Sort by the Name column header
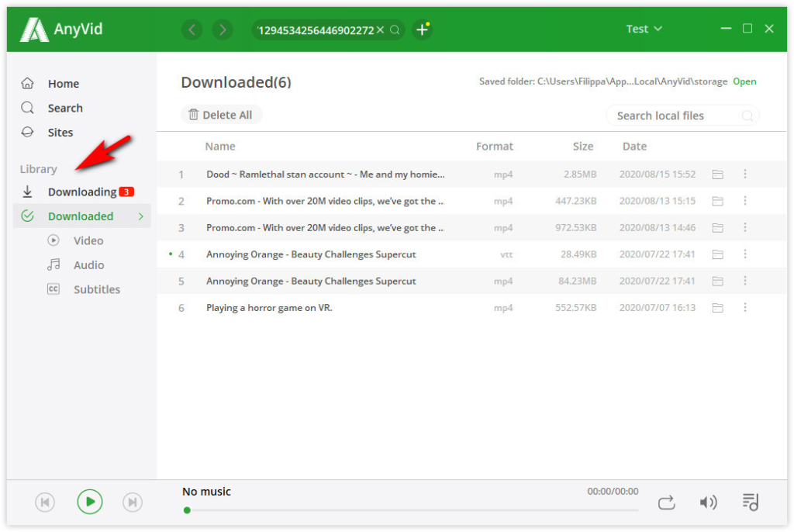Viewport: 794px width, 532px height. click(x=220, y=147)
